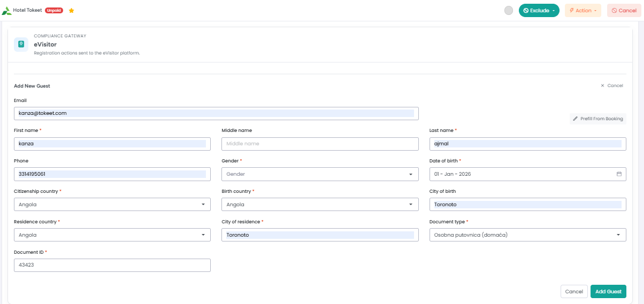Click the red Cancel button in header

click(624, 11)
